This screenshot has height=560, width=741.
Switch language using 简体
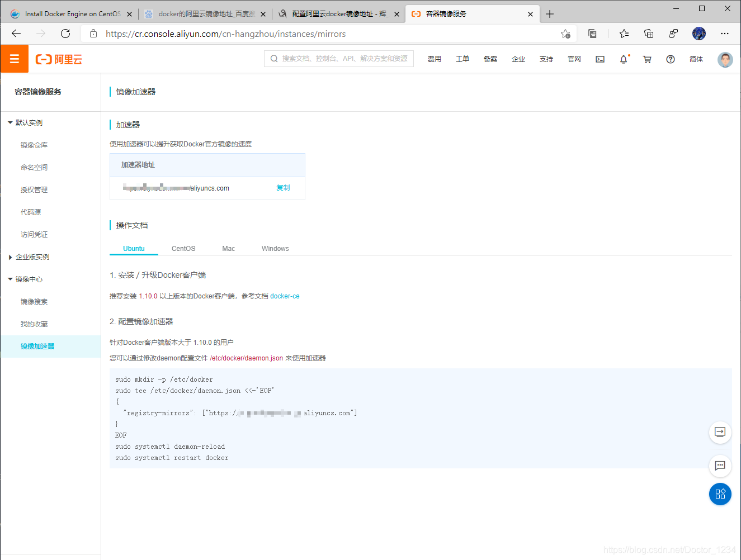point(696,59)
